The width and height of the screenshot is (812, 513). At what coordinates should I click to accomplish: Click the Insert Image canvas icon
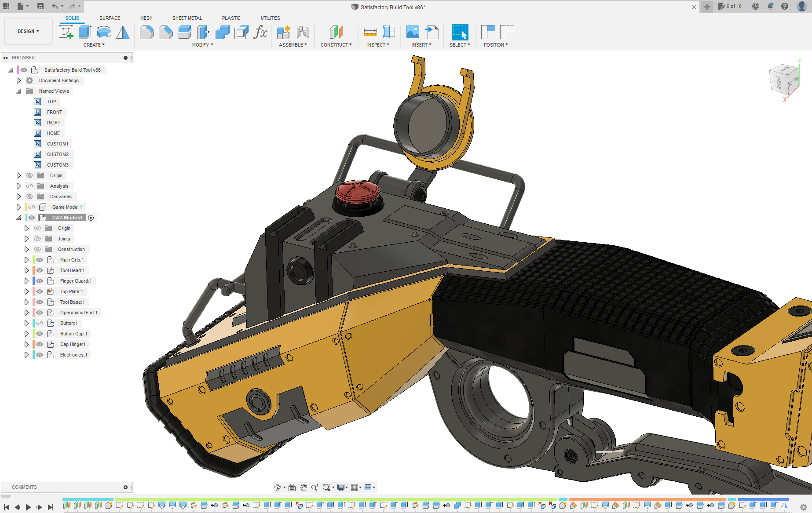pyautogui.click(x=412, y=32)
